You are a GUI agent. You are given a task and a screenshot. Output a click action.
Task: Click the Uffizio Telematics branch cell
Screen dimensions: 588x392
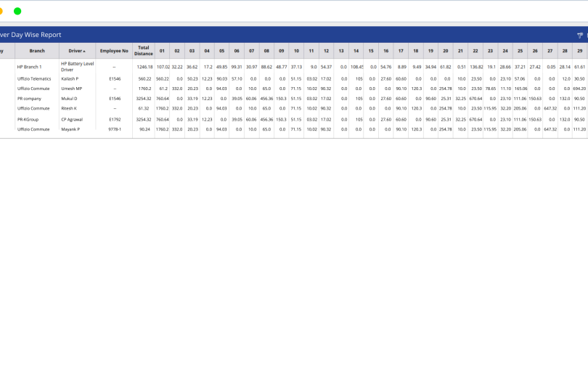click(34, 78)
